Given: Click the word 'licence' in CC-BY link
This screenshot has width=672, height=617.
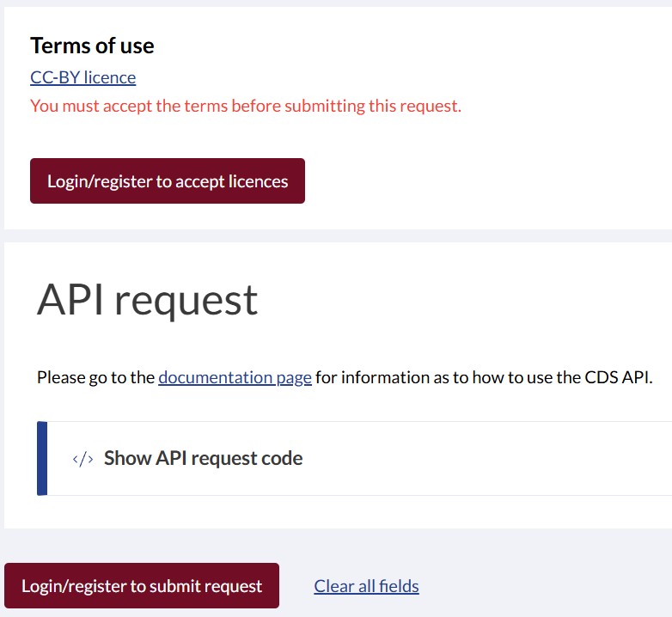Looking at the screenshot, I should point(109,77).
